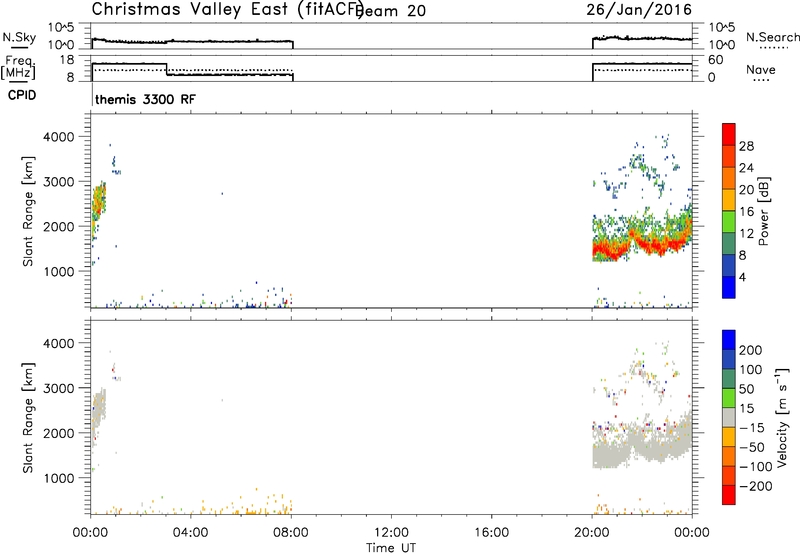This screenshot has height=554, width=800.
Task: Click the 'Beam 20' label
Action: [391, 11]
